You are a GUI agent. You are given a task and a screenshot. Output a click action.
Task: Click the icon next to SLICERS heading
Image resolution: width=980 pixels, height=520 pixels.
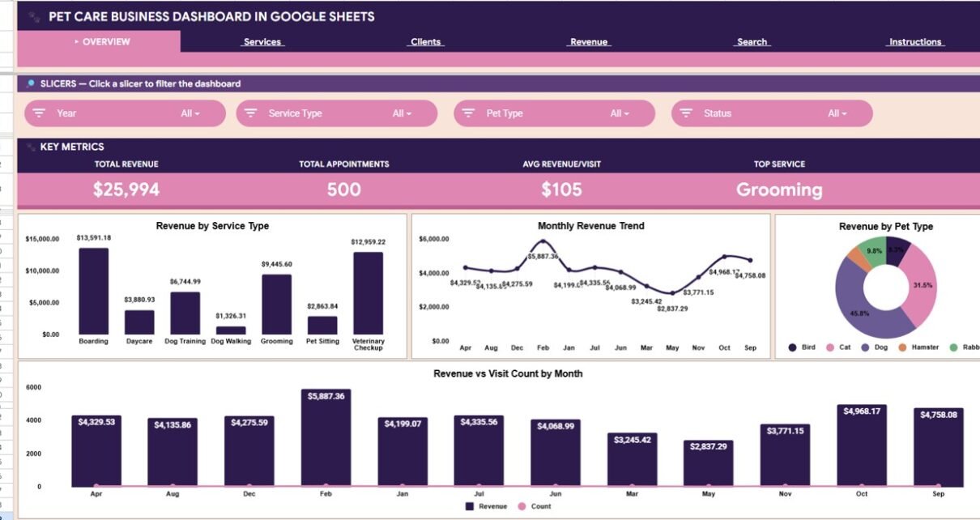click(x=30, y=83)
